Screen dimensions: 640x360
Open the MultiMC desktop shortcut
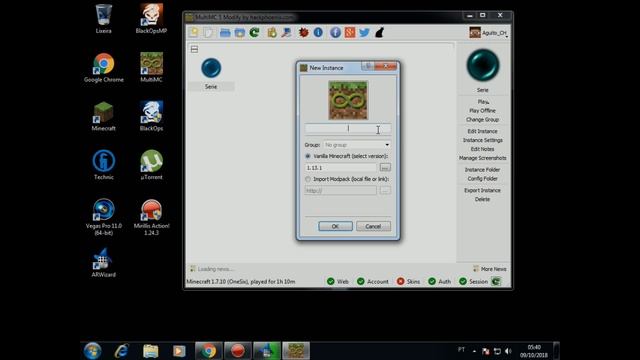click(151, 67)
